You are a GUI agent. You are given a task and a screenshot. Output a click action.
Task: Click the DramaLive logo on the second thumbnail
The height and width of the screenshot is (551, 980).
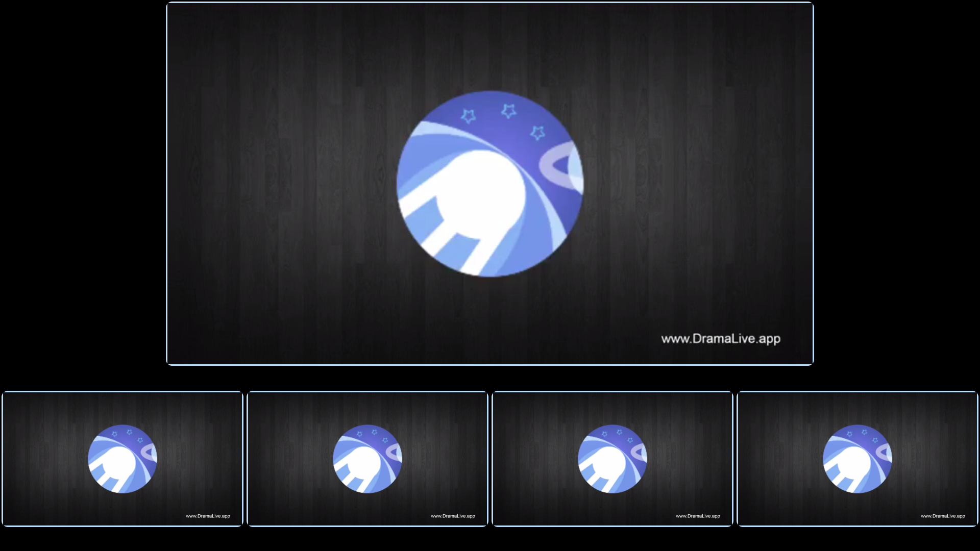[367, 458]
